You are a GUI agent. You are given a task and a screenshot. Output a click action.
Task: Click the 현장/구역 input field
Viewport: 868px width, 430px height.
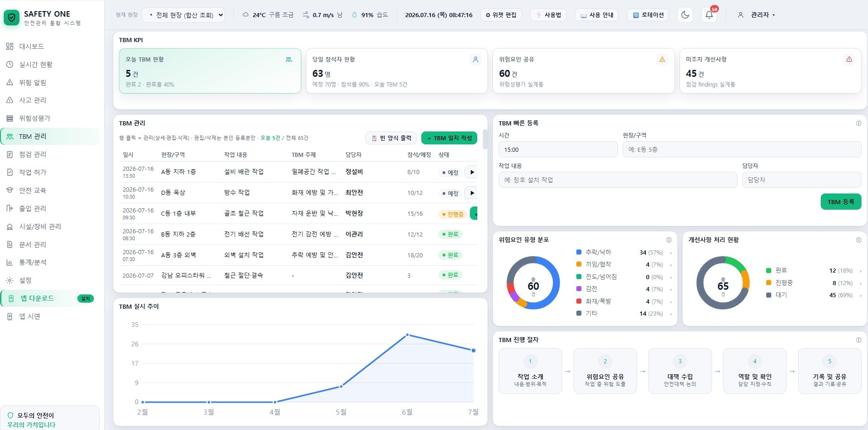click(742, 150)
